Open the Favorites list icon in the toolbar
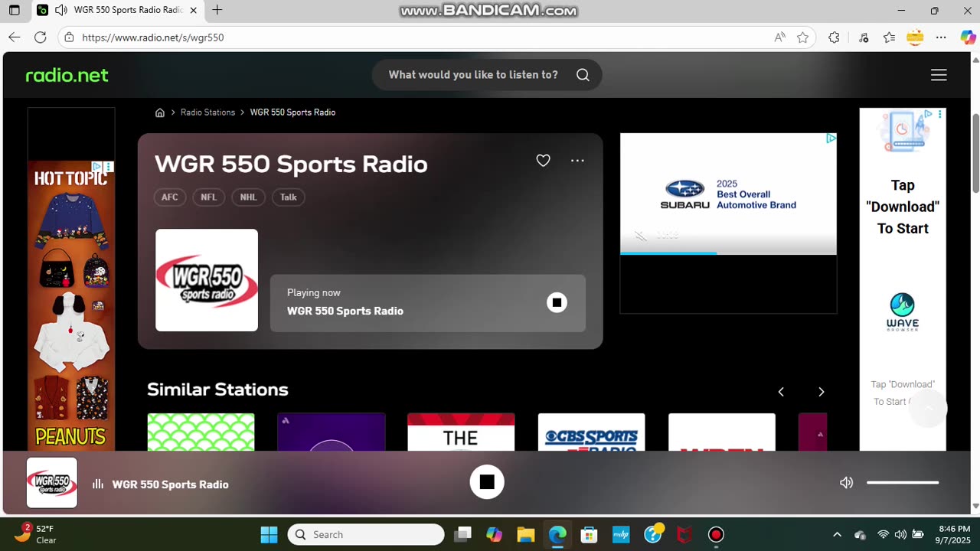The image size is (980, 551). click(x=889, y=37)
